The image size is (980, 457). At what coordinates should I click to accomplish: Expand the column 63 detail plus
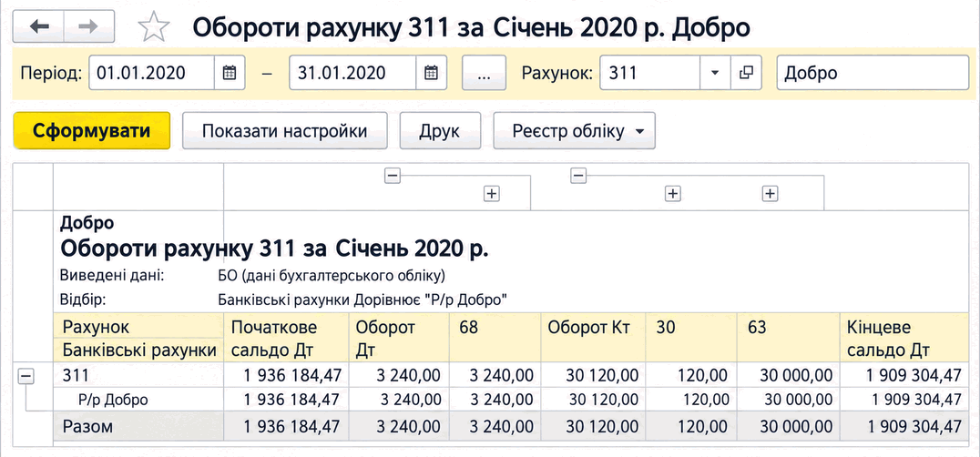coord(770,194)
